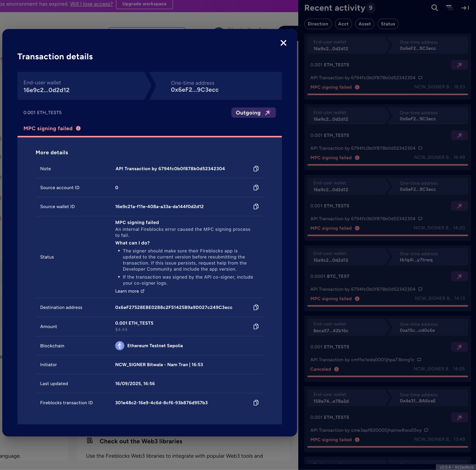Copy the Destination address

[x=256, y=307]
